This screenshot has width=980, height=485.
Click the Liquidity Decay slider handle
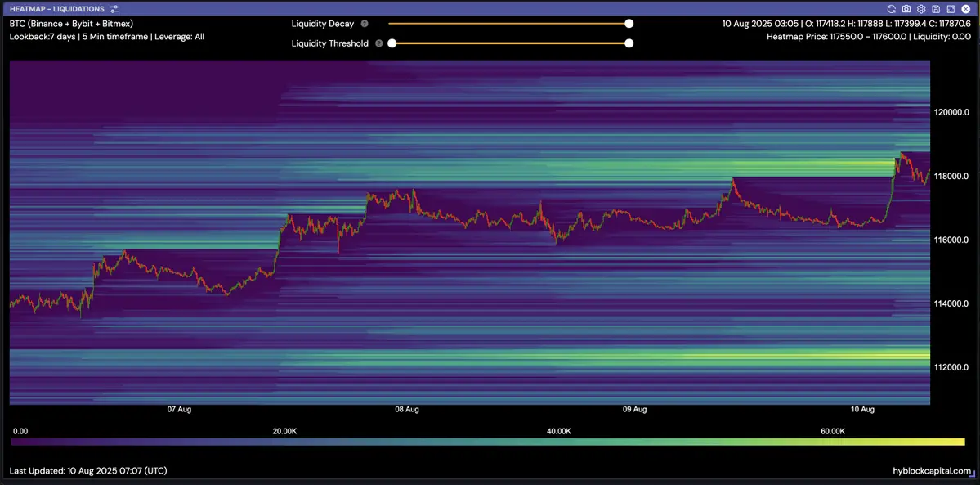pyautogui.click(x=629, y=24)
